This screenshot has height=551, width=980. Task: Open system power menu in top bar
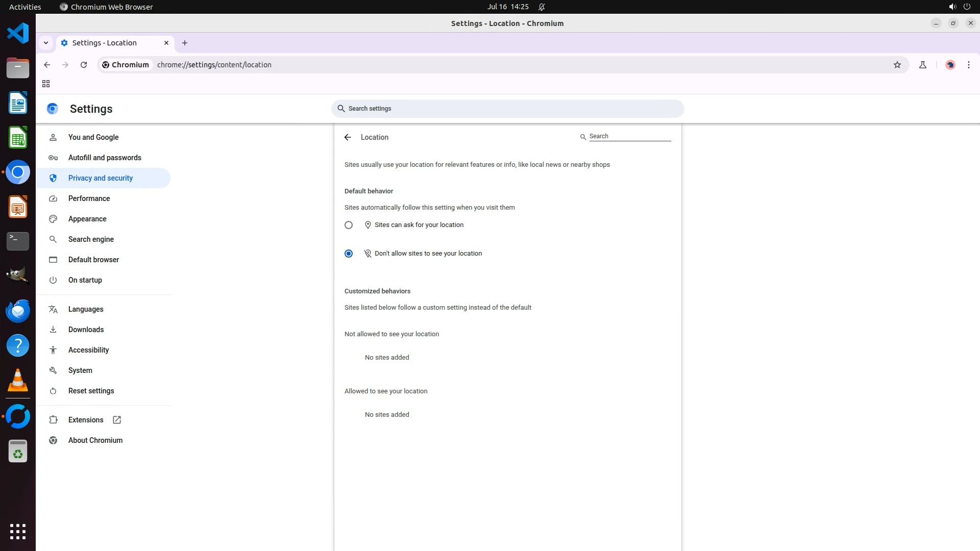(967, 7)
